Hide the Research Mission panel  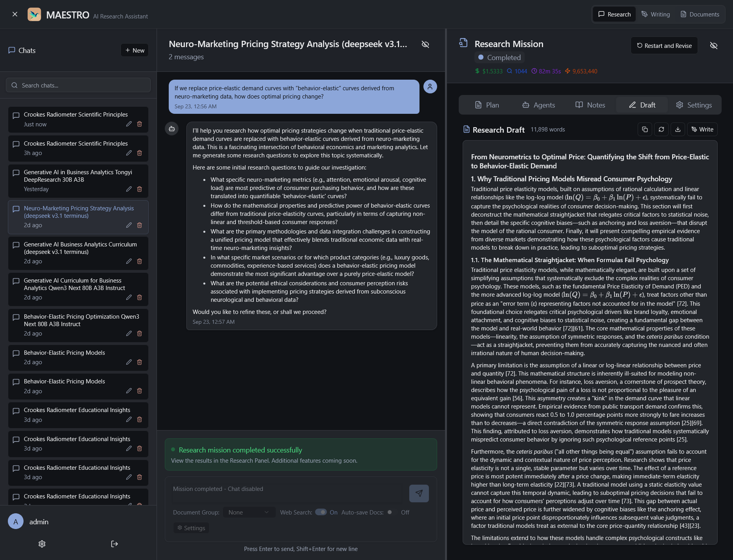713,46
